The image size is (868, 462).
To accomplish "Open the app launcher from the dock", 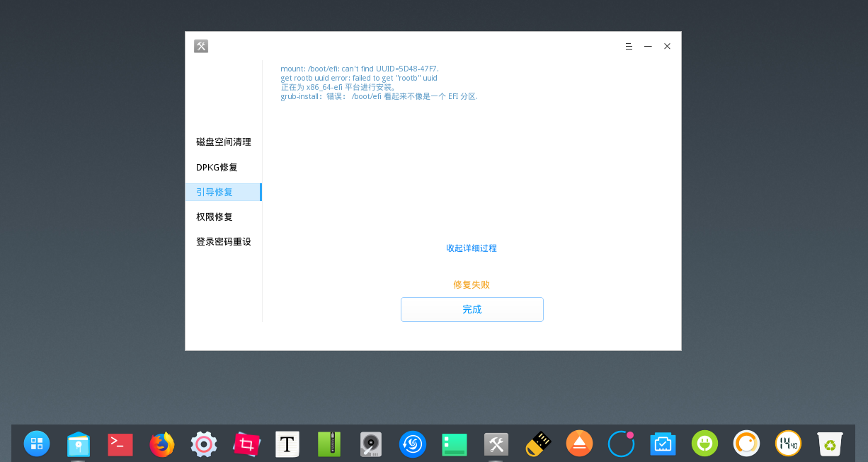I will pyautogui.click(x=37, y=444).
